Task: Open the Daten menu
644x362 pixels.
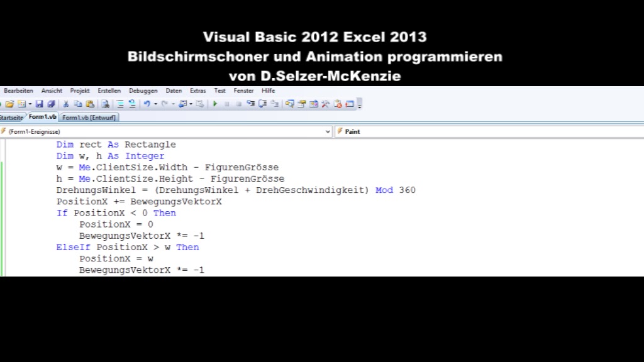Action: click(x=174, y=90)
